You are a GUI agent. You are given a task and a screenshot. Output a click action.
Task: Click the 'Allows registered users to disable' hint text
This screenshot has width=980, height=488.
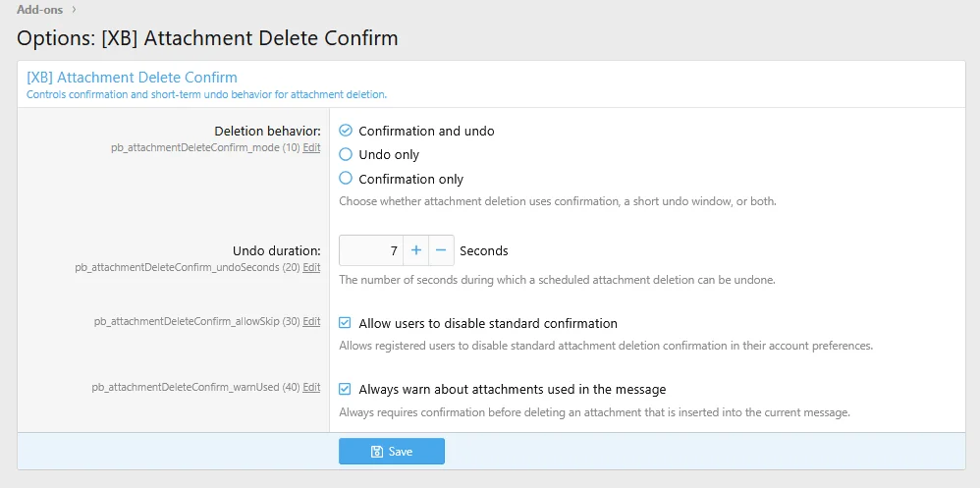[x=606, y=346]
